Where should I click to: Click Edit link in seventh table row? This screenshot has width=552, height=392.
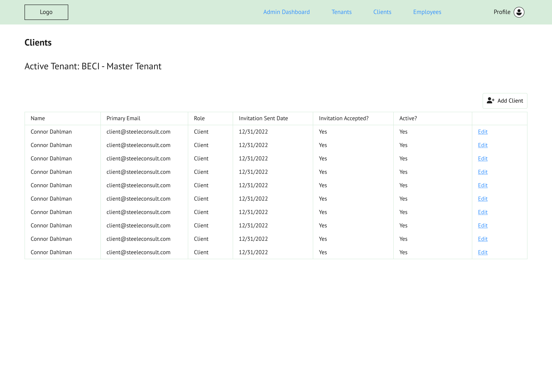pyautogui.click(x=482, y=212)
